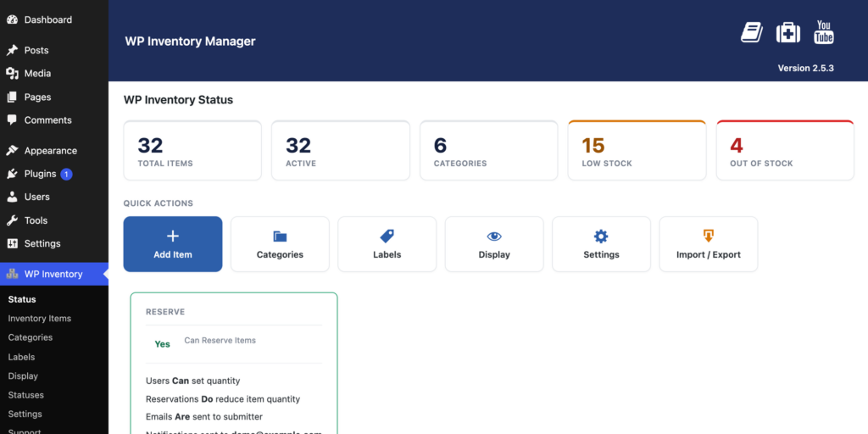The height and width of the screenshot is (434, 868).
Task: Click the Dashboard gauge icon
Action: pyautogui.click(x=12, y=19)
